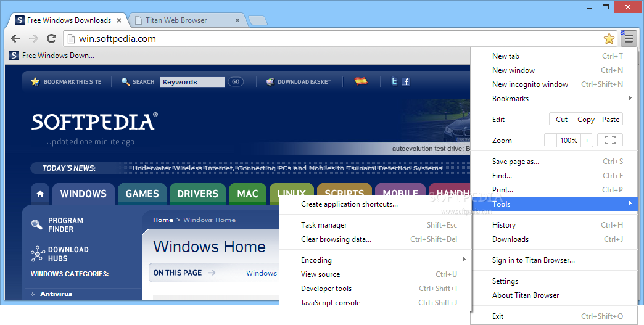
Task: Open JavaScript console
Action: point(375,303)
